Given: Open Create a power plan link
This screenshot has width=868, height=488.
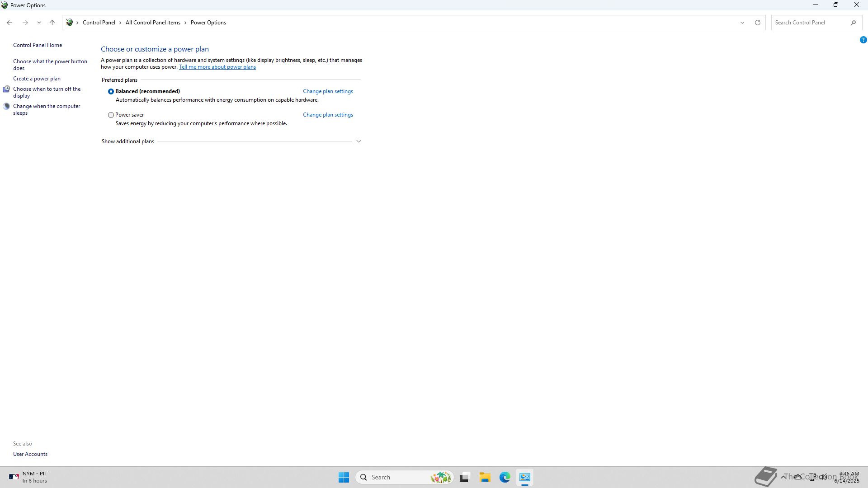Looking at the screenshot, I should 37,79.
